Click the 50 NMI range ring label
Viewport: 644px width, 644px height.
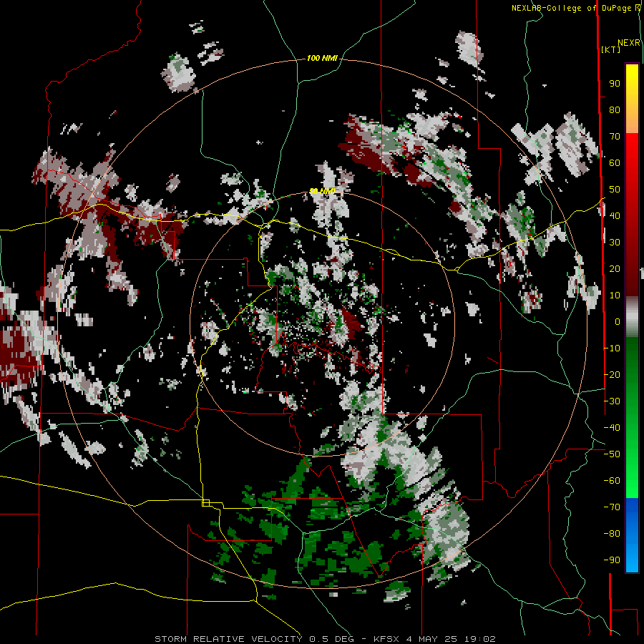[x=323, y=191]
